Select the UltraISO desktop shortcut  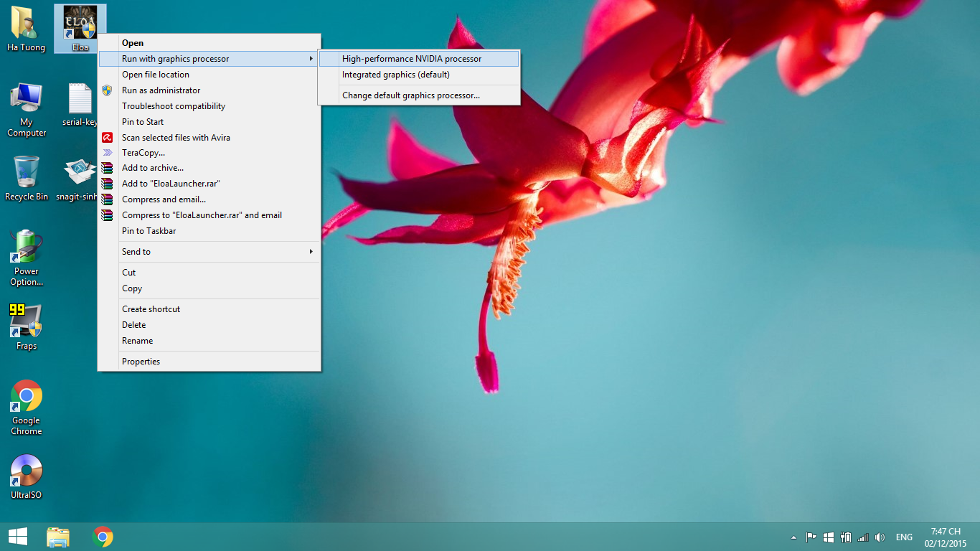click(27, 477)
